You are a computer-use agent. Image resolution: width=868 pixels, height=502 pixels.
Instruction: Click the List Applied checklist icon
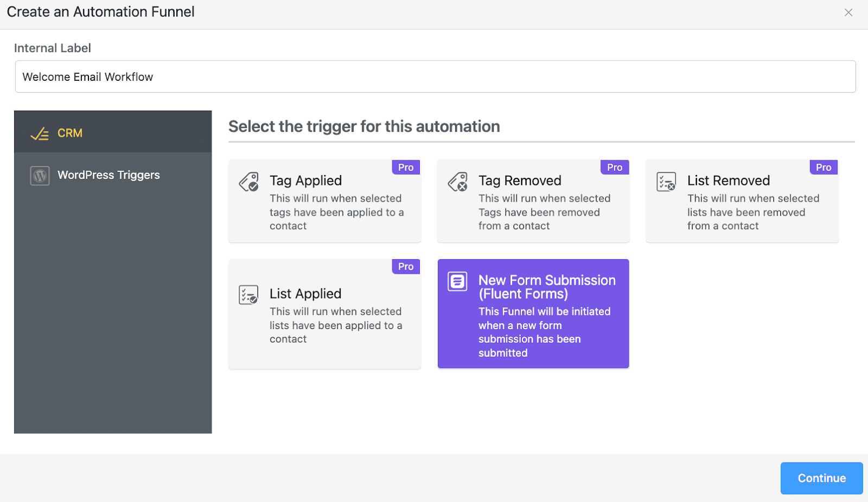tap(248, 295)
